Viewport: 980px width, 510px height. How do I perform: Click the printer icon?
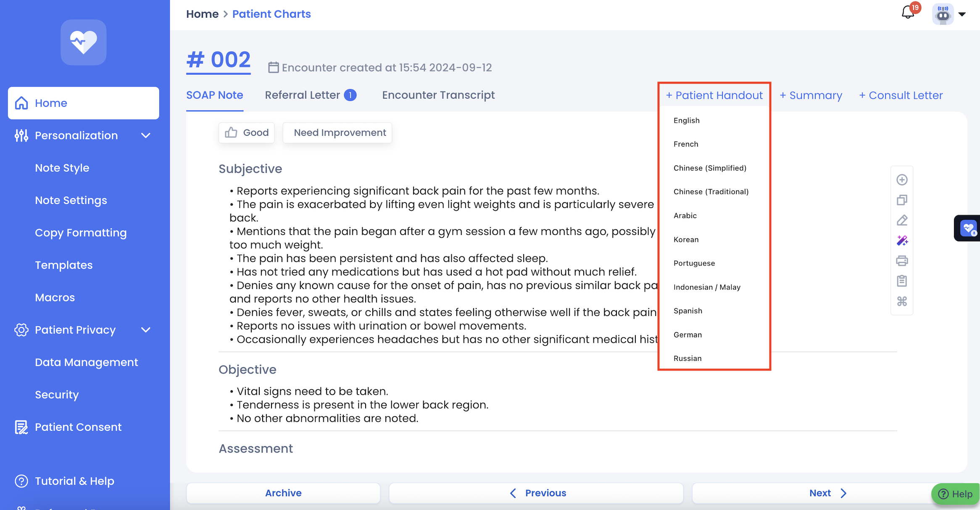(902, 261)
